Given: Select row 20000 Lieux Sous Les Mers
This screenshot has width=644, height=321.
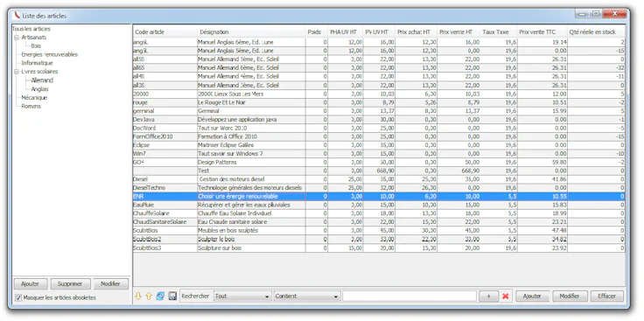Looking at the screenshot, I should (379, 94).
